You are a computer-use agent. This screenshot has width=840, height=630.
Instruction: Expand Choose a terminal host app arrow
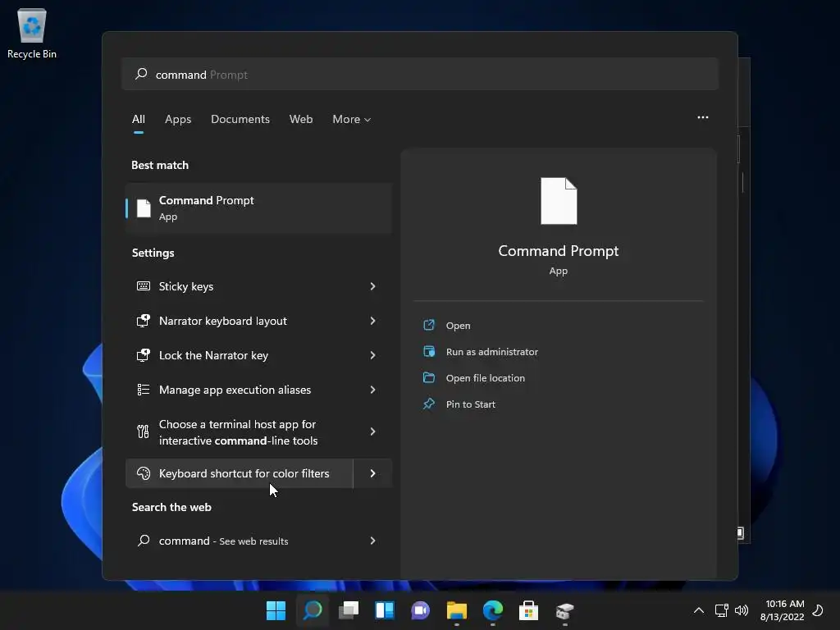[x=373, y=431]
